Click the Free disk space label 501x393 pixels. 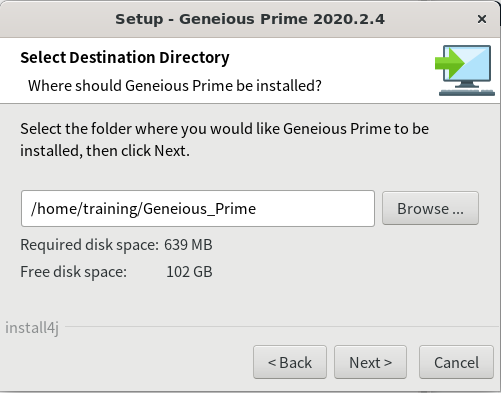point(73,272)
